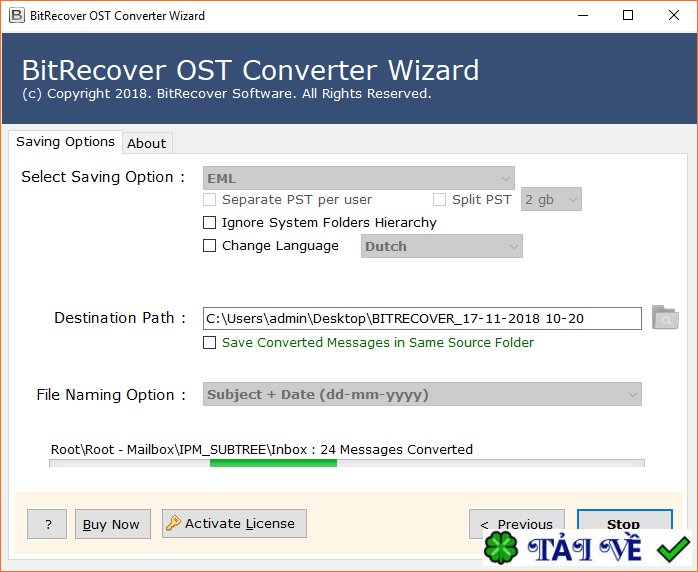Toggle Separate PST per user checkbox
698x572 pixels.
209,199
